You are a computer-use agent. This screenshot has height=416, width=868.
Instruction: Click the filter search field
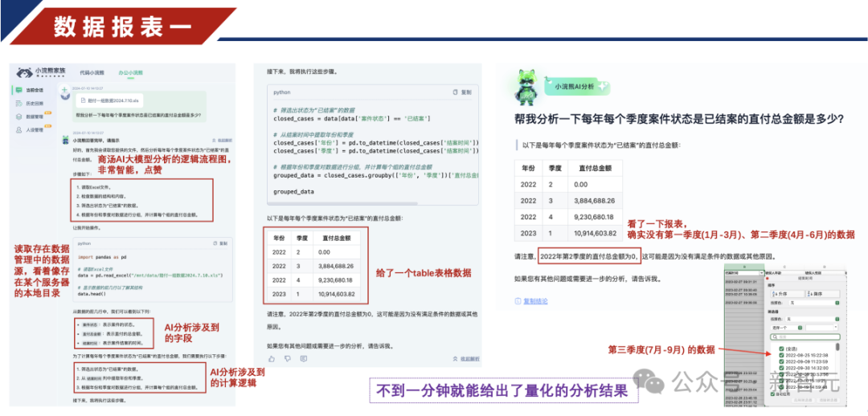point(805,336)
